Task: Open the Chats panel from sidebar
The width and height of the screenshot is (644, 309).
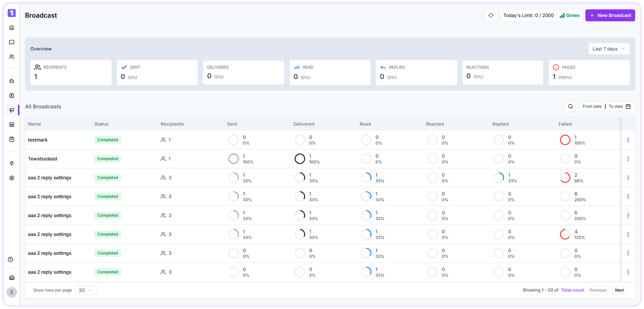Action: point(12,42)
